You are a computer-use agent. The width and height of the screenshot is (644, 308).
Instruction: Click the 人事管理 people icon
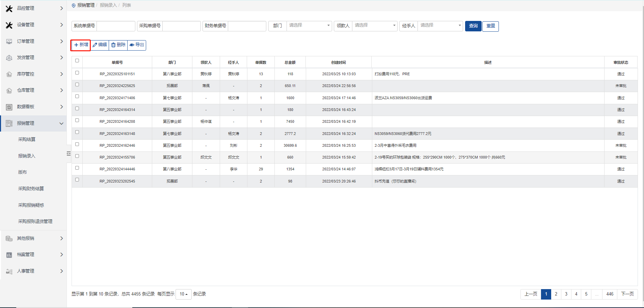point(9,271)
